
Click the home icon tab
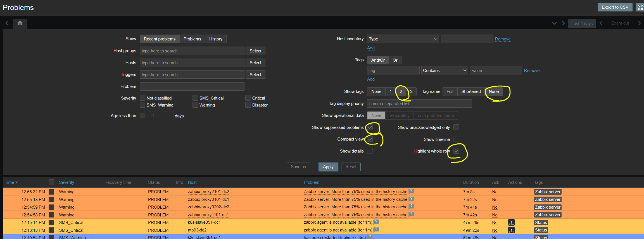tap(20, 23)
